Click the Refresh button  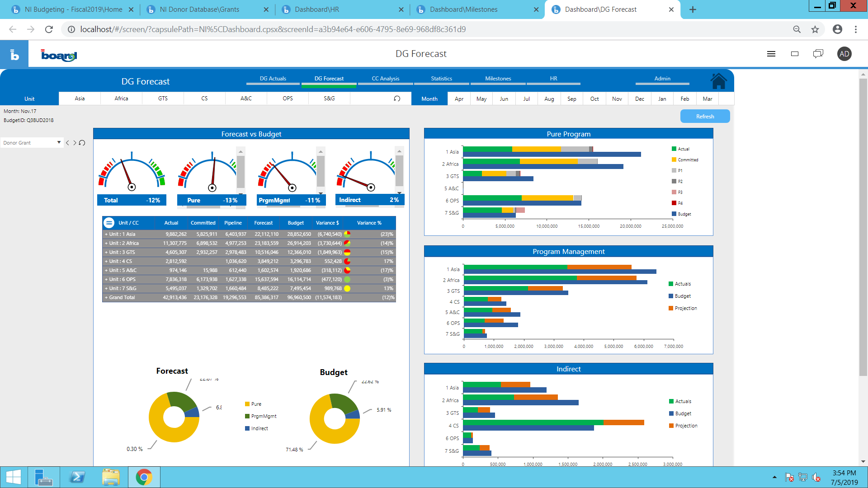[705, 117]
